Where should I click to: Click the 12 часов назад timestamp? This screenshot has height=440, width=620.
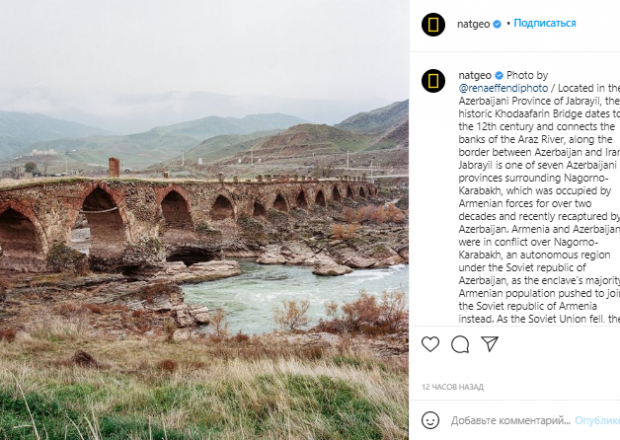tap(453, 387)
